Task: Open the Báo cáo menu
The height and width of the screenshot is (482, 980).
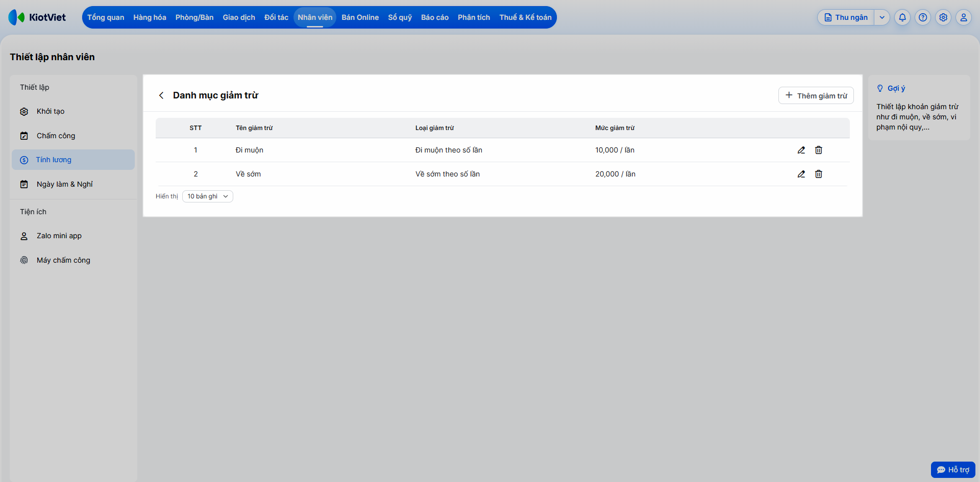Action: pos(435,17)
